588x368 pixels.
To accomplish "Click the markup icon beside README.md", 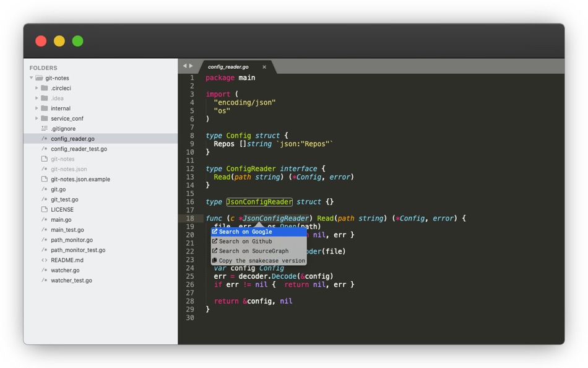I will pyautogui.click(x=44, y=260).
